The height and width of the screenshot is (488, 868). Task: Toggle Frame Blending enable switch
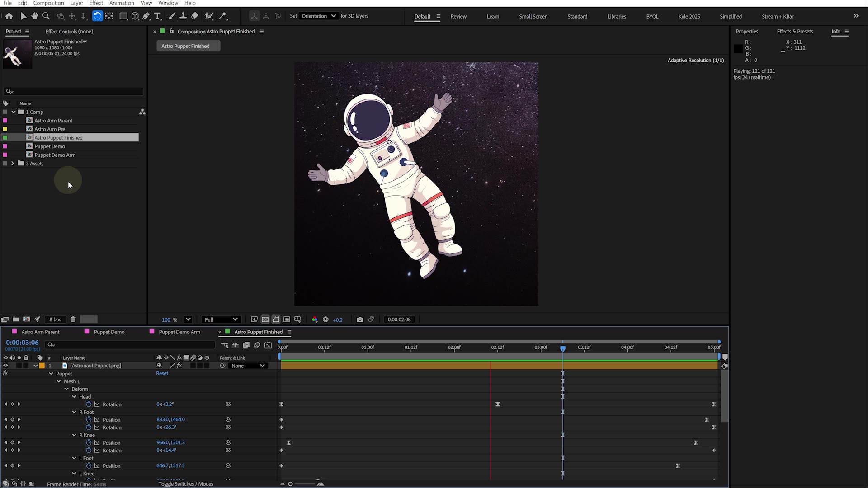(x=246, y=345)
